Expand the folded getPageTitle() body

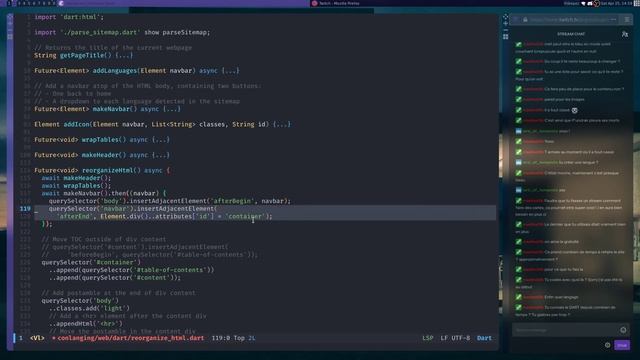(124, 56)
